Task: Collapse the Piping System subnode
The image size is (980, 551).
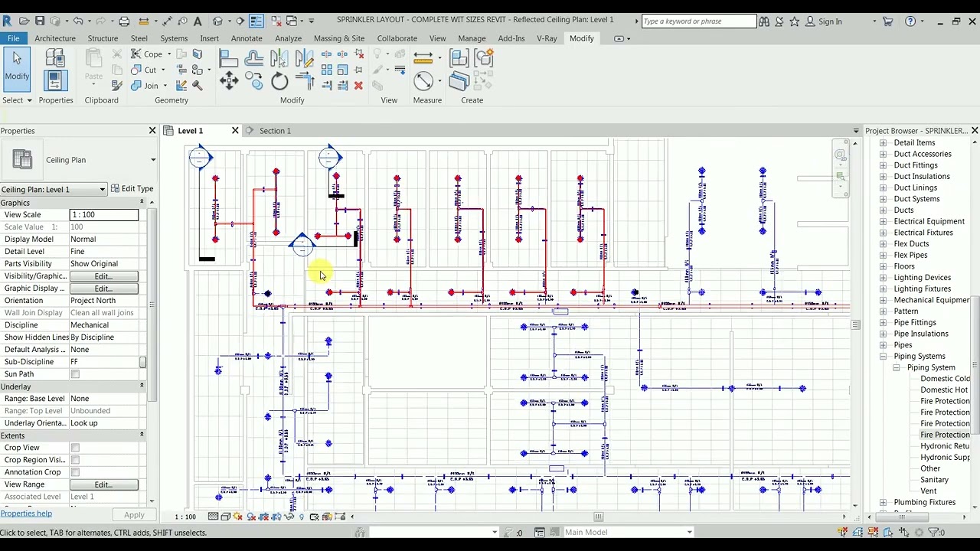Action: (897, 368)
